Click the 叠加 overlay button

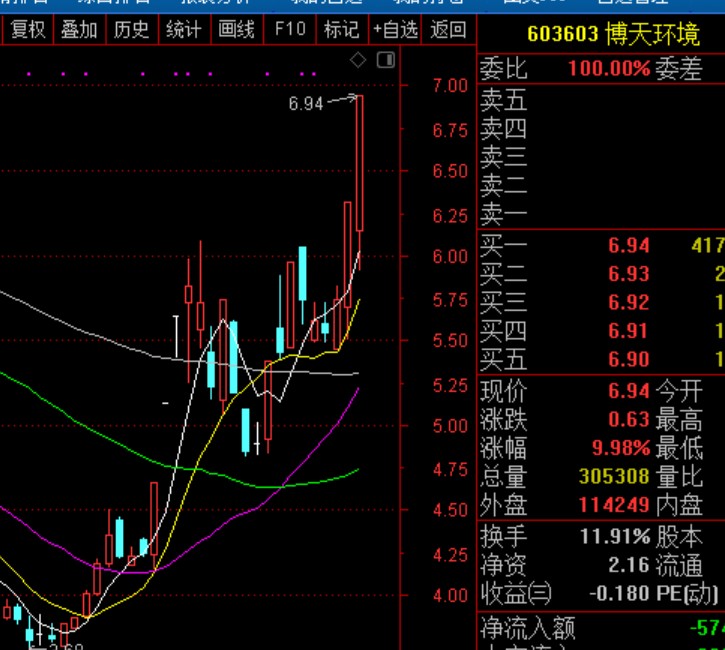[80, 30]
